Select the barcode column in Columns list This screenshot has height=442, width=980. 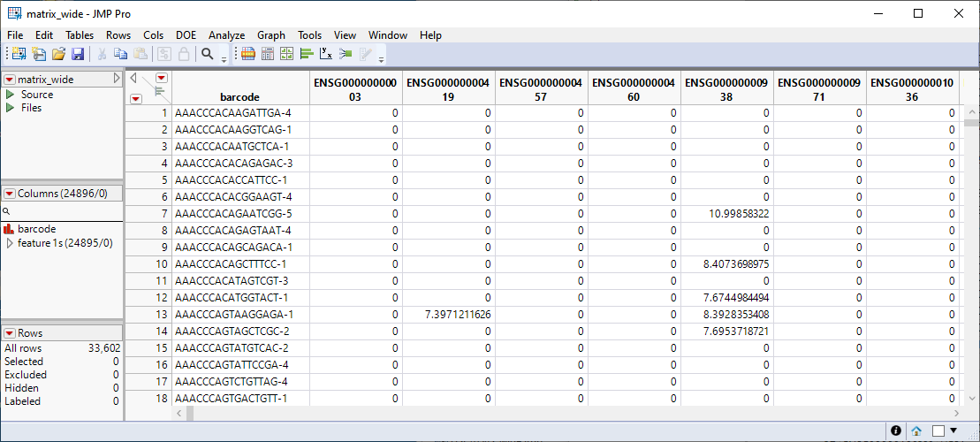(x=37, y=229)
